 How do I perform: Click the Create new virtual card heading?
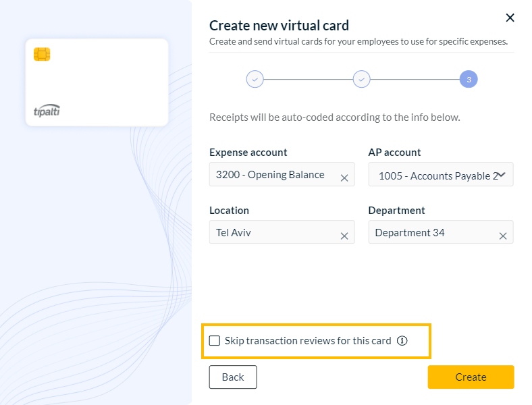point(279,26)
